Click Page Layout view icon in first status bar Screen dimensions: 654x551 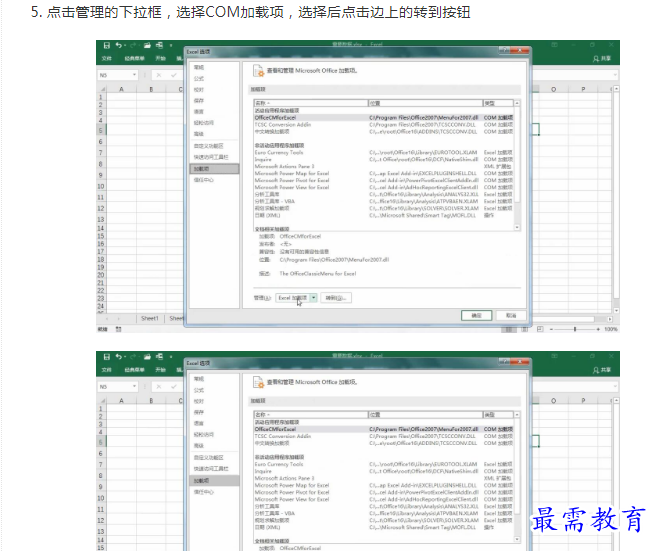(525, 330)
